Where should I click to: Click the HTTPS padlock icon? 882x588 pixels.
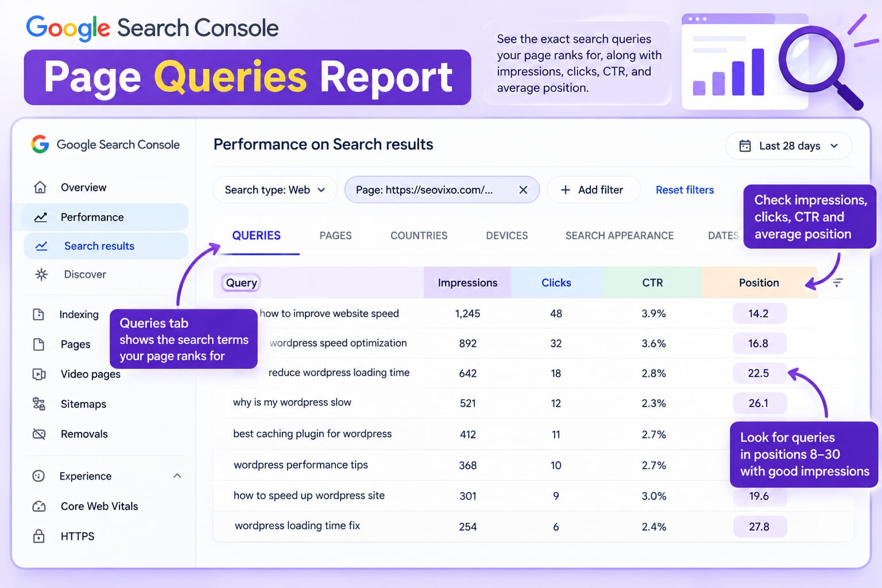(39, 536)
